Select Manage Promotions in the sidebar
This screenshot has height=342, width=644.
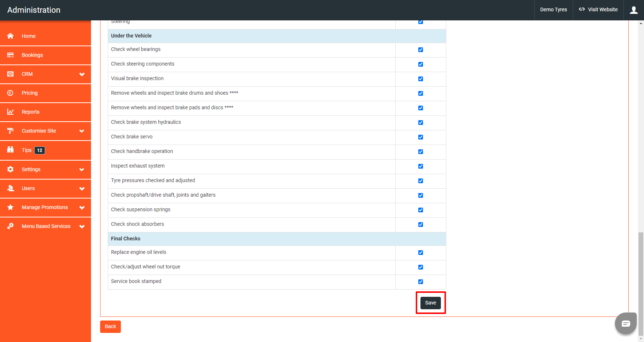click(x=44, y=207)
